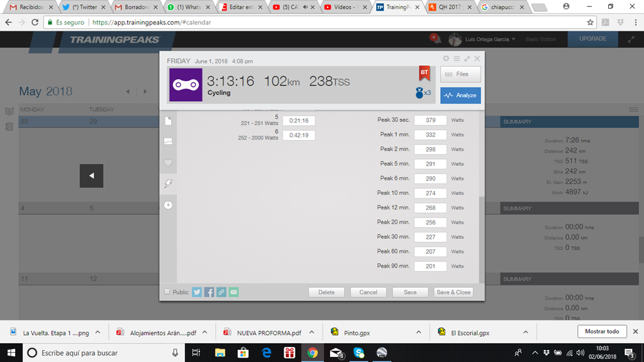Select the power lightning bolt tab

pyautogui.click(x=168, y=184)
